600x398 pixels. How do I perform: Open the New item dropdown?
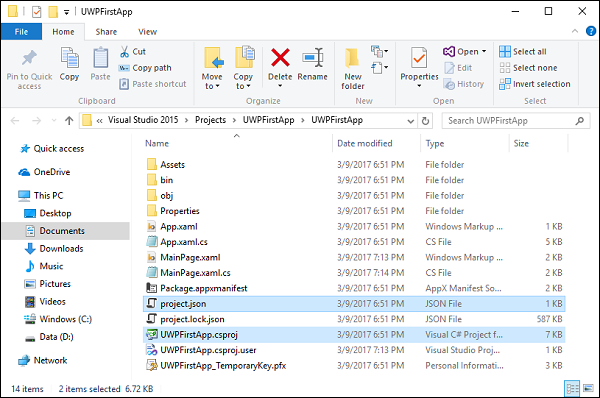tap(379, 51)
